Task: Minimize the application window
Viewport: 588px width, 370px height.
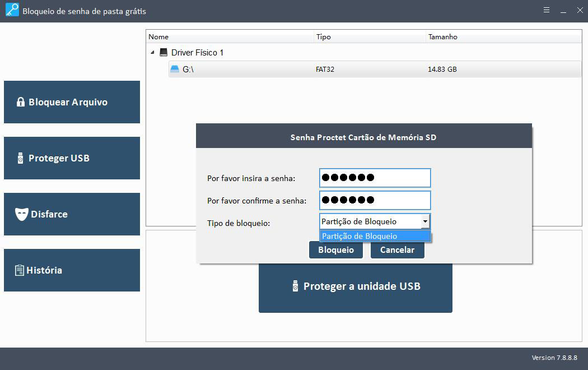Action: [563, 10]
